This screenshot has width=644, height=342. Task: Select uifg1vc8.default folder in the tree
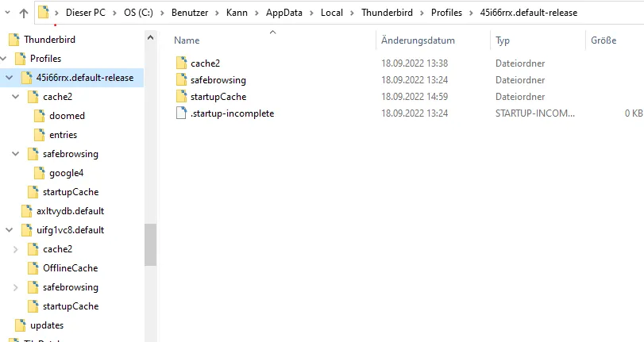click(70, 230)
